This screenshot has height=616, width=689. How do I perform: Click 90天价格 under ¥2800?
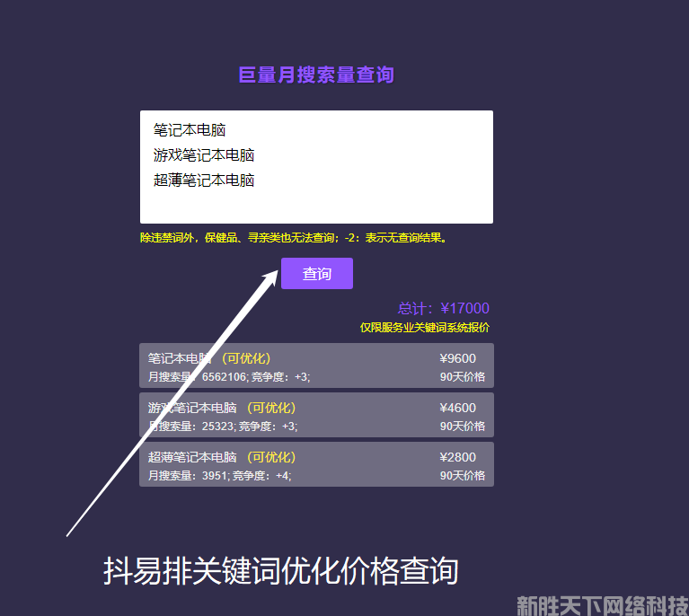tap(462, 476)
